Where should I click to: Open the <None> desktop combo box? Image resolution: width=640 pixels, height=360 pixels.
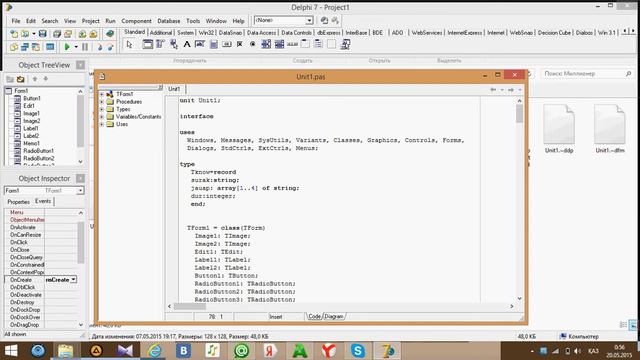coord(283,20)
